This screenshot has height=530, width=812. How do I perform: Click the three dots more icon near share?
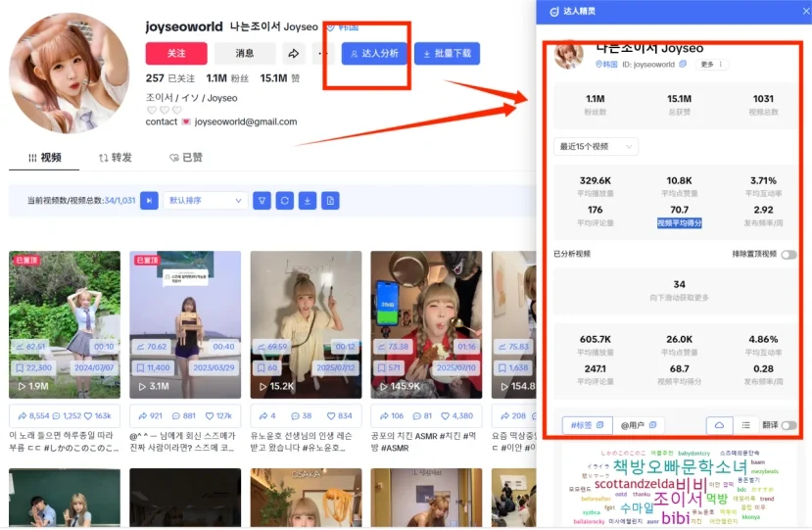tap(322, 53)
